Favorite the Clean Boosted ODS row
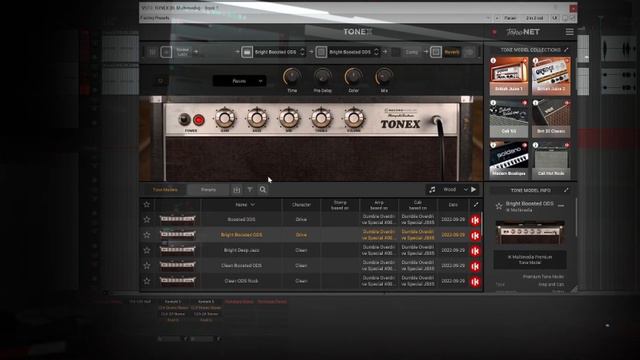Viewport: 640px width, 360px height. click(x=147, y=266)
